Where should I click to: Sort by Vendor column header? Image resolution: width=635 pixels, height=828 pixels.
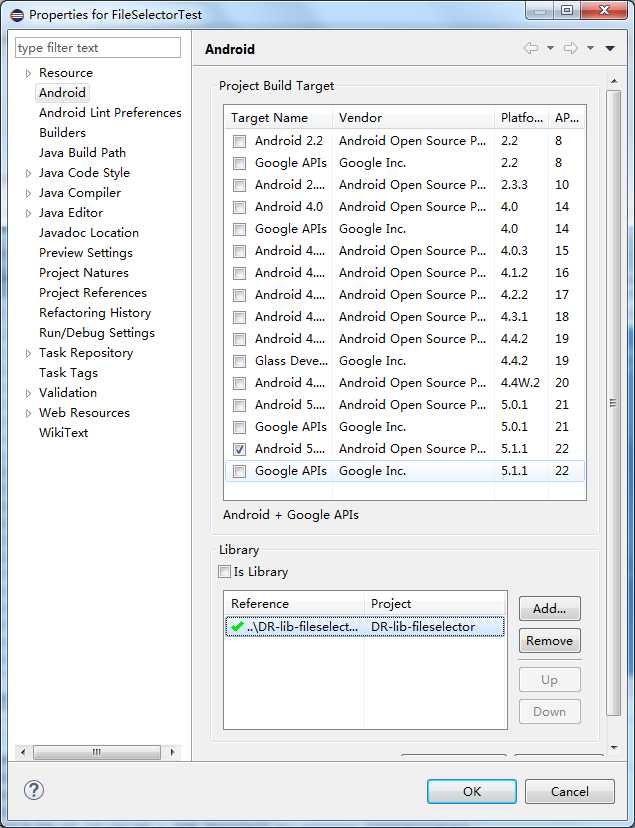[x=414, y=118]
